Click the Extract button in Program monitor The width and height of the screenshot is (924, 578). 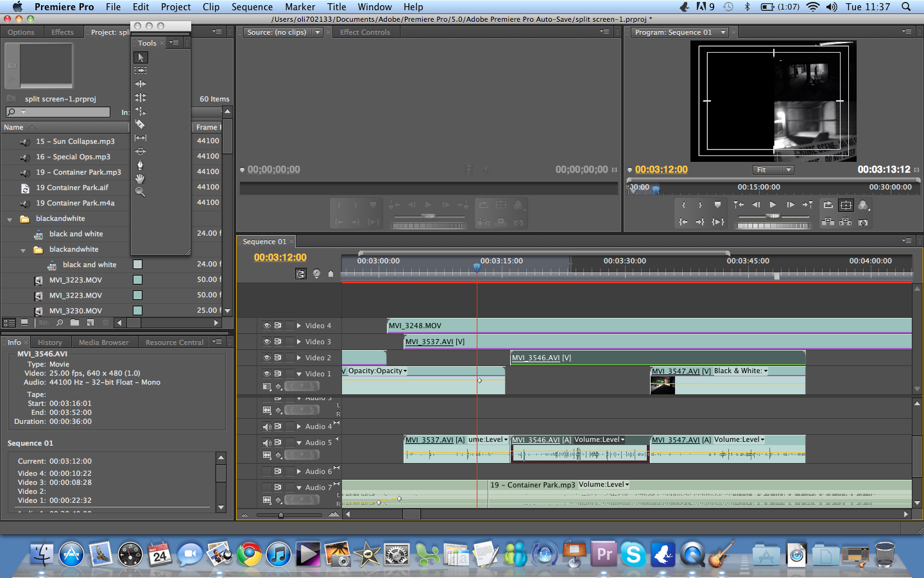(846, 222)
